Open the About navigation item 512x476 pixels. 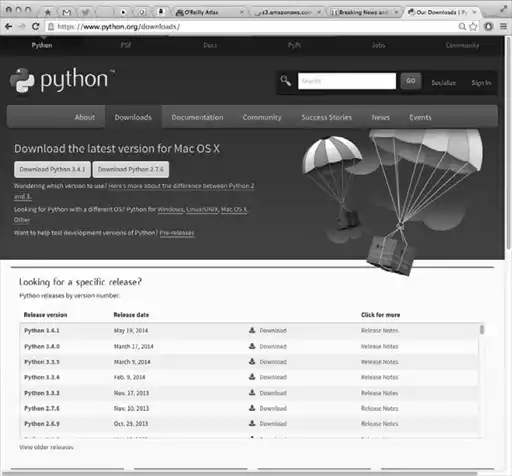(85, 117)
